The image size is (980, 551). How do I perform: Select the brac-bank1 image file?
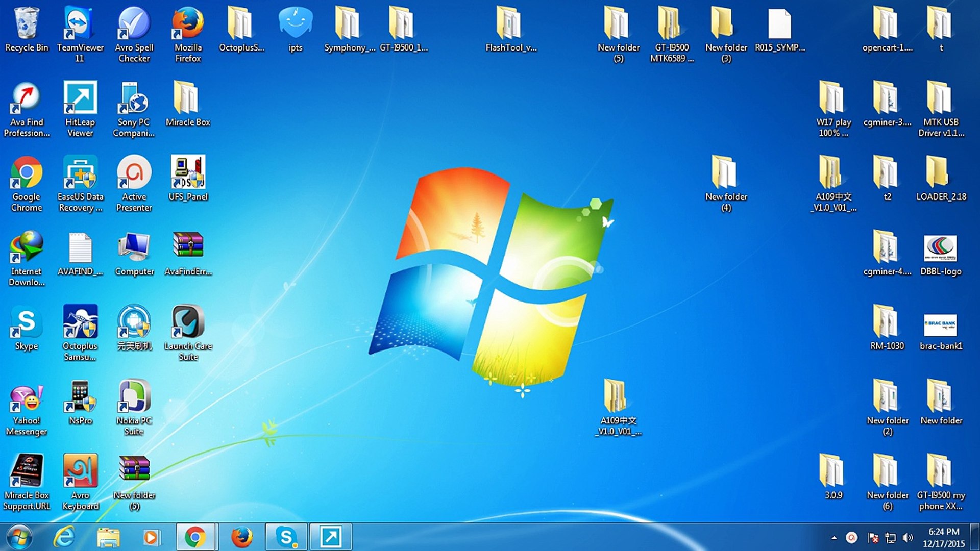pos(940,325)
